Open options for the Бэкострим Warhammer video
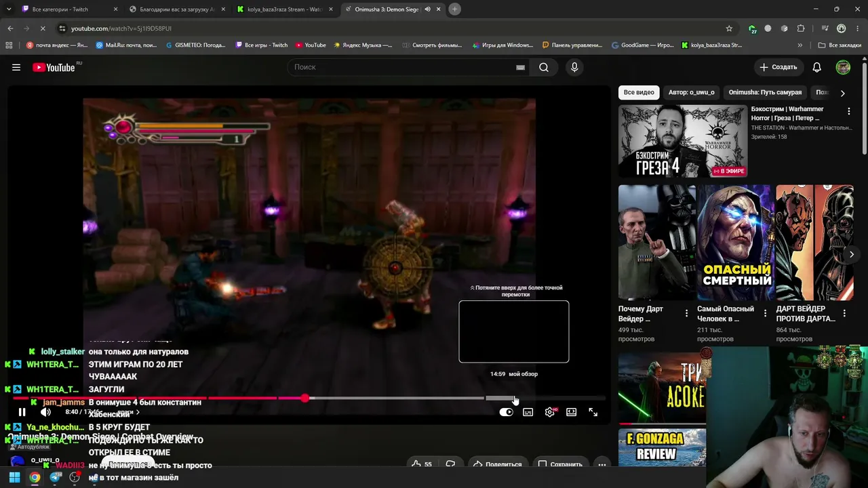Viewport: 868px width, 488px height. click(849, 111)
